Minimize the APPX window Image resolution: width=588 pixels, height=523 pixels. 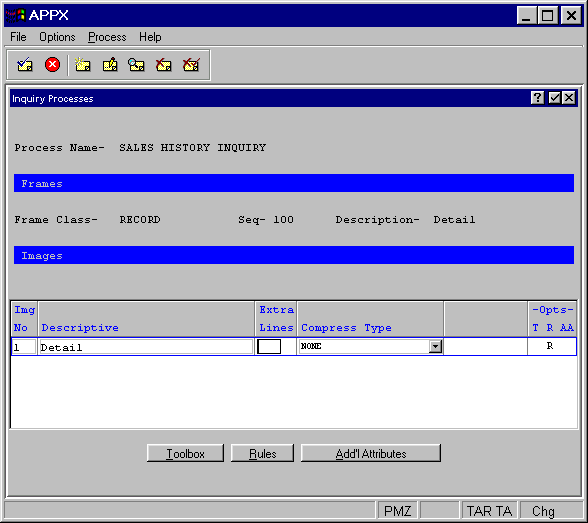526,15
